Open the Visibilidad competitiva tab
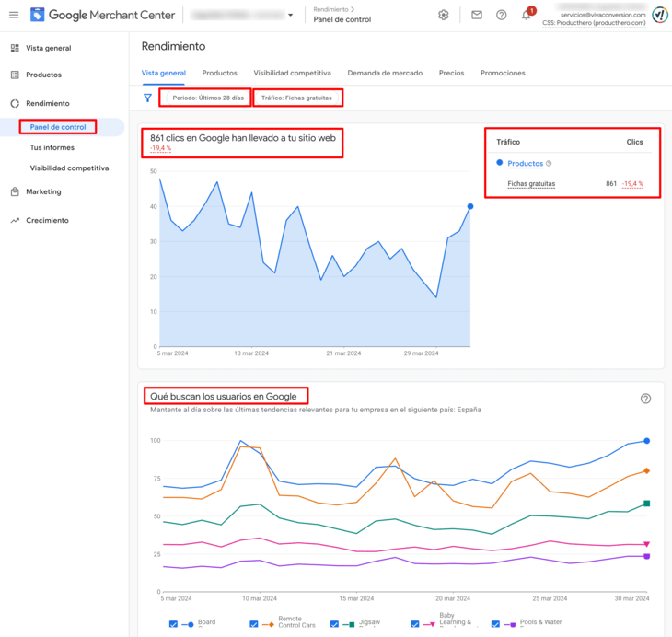Screen dimensions: 672x637 pyautogui.click(x=293, y=73)
